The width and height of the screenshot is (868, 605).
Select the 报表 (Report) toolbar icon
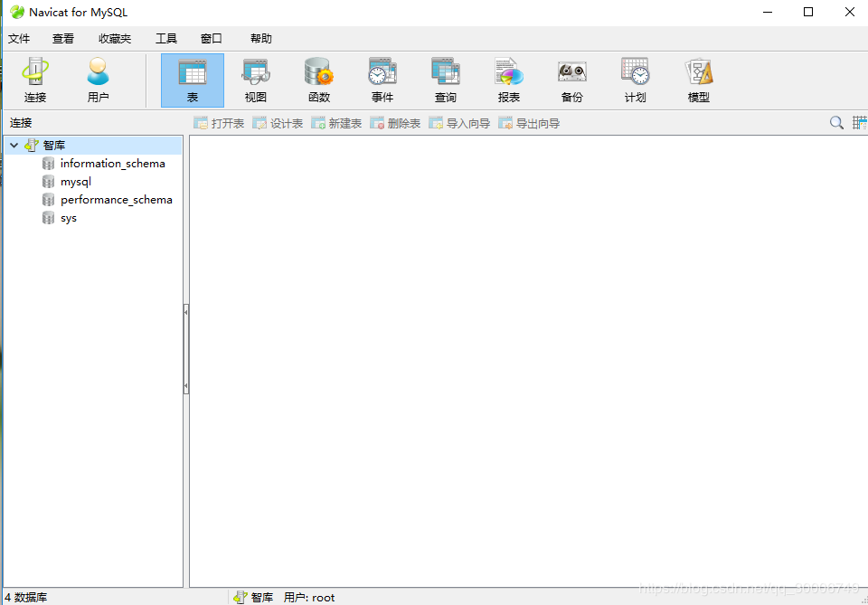coord(508,80)
